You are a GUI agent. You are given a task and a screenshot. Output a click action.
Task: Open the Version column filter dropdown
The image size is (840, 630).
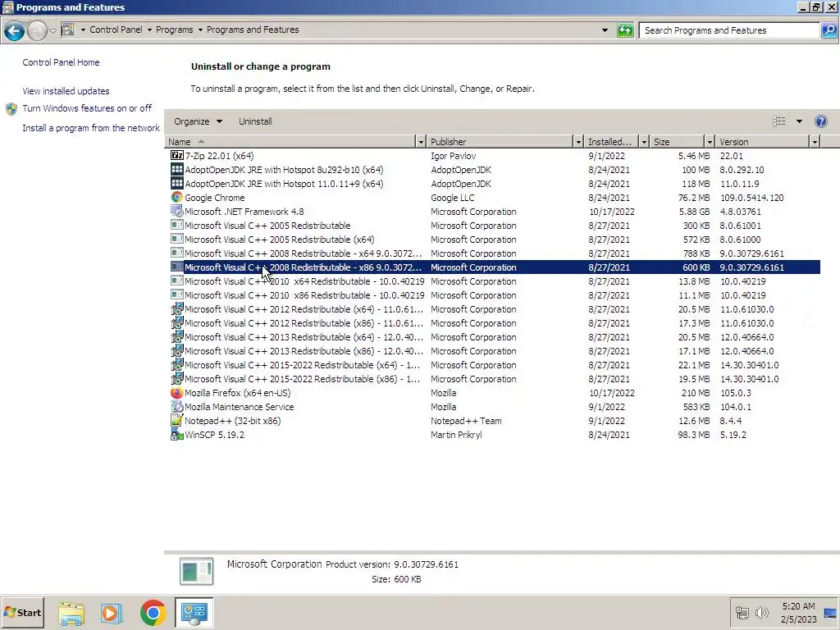click(x=815, y=142)
